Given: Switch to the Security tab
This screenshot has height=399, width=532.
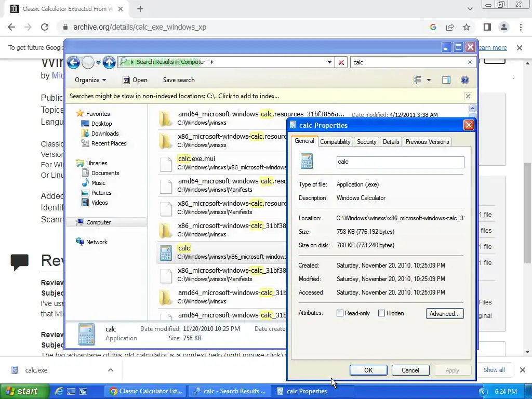Looking at the screenshot, I should [366, 142].
